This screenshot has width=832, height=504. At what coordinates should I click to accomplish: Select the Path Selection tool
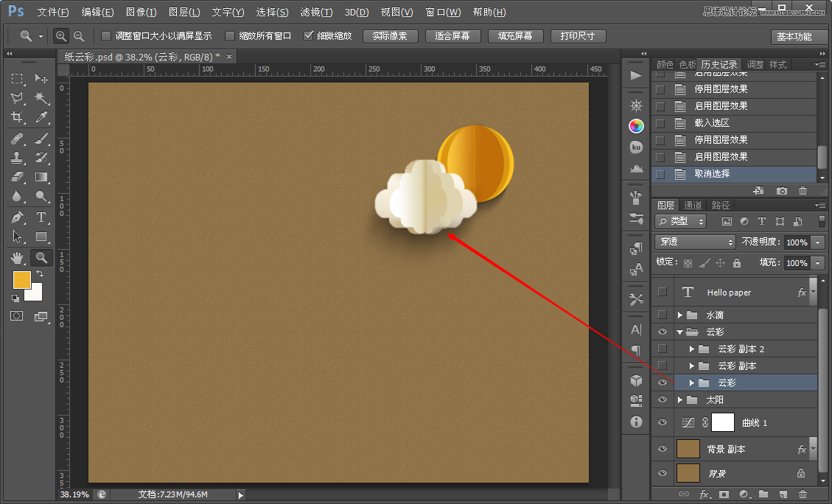coord(17,237)
